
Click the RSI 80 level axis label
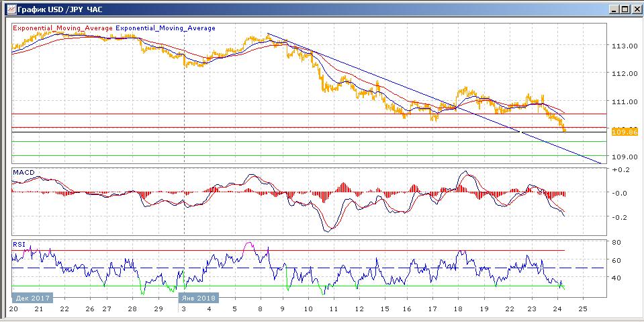pos(615,242)
